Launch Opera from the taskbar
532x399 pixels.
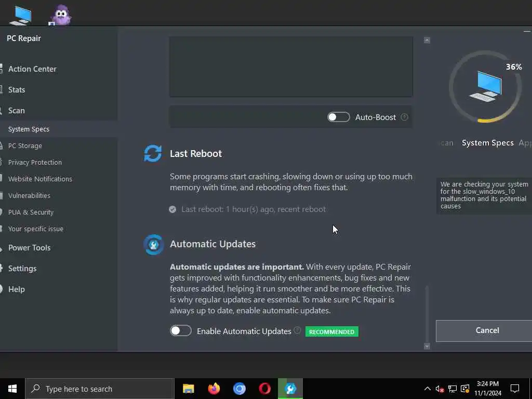tap(264, 389)
